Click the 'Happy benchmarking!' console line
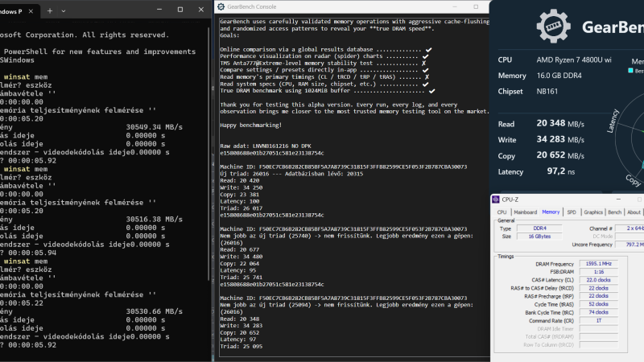 point(251,125)
